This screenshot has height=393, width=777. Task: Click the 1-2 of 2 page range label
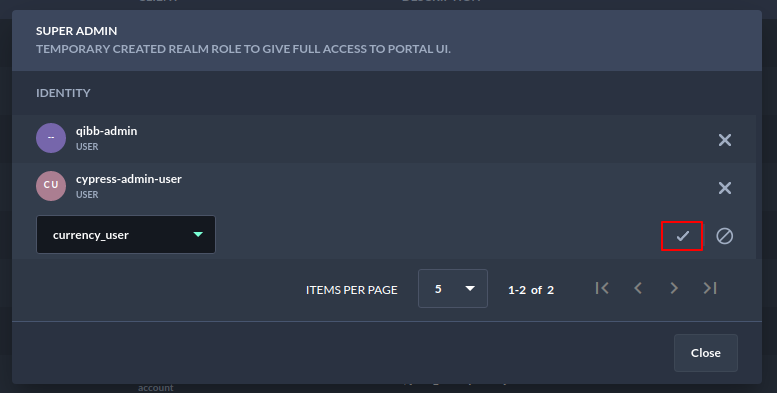click(x=531, y=290)
